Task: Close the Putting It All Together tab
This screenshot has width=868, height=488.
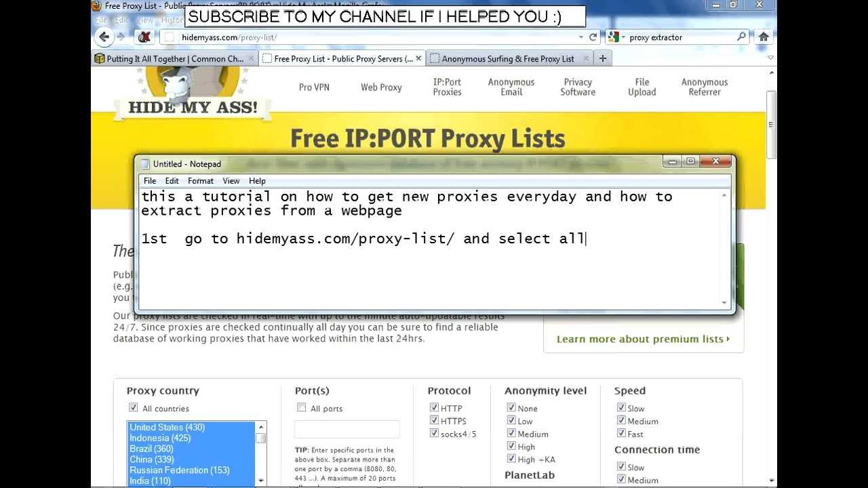Action: [251, 59]
